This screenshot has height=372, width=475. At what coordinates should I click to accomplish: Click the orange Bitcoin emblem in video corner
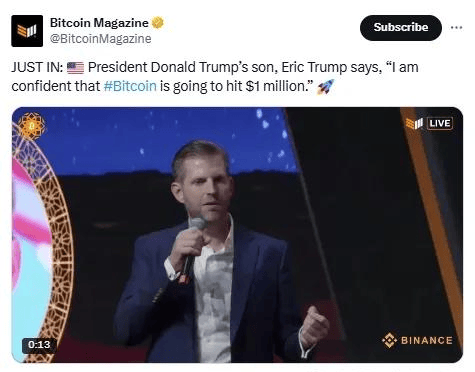[31, 126]
